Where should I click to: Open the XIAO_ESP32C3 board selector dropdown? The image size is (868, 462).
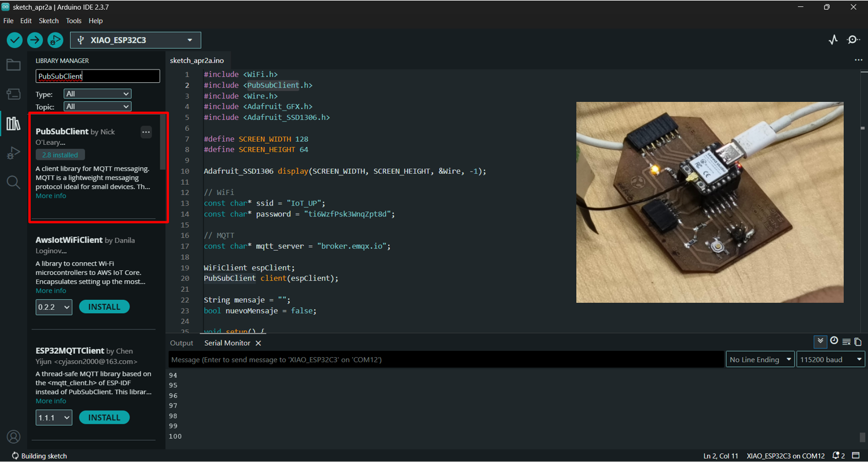[x=135, y=40]
